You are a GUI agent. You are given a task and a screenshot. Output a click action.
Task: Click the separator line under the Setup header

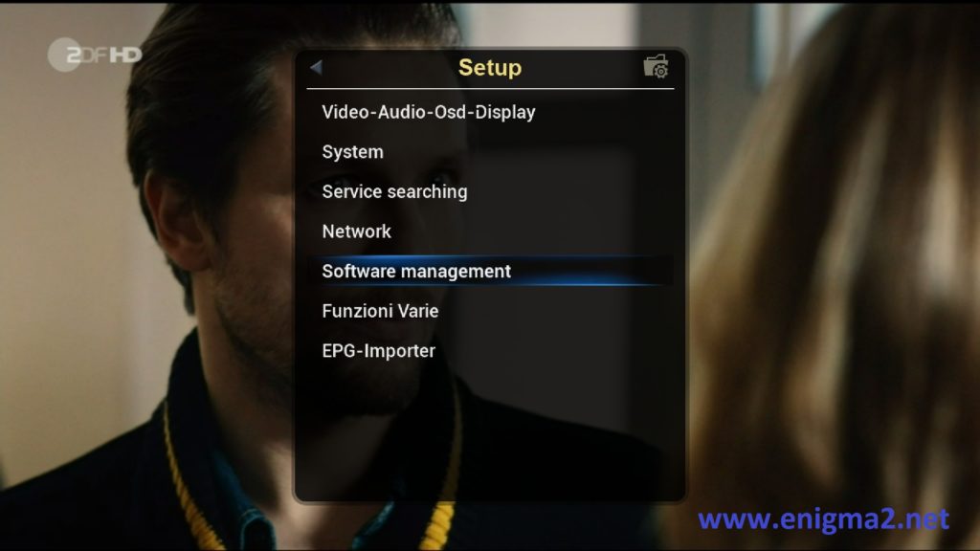[x=488, y=88]
